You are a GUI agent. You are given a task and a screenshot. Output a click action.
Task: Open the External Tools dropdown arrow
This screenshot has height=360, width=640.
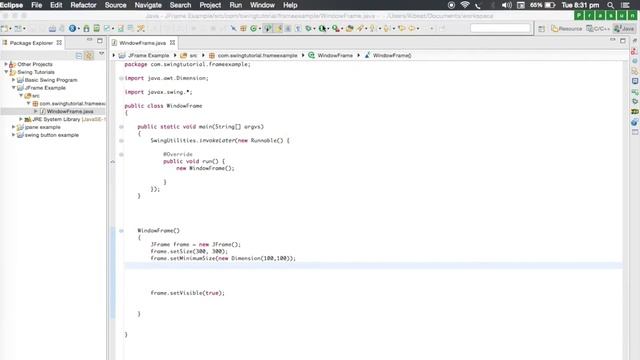point(342,29)
